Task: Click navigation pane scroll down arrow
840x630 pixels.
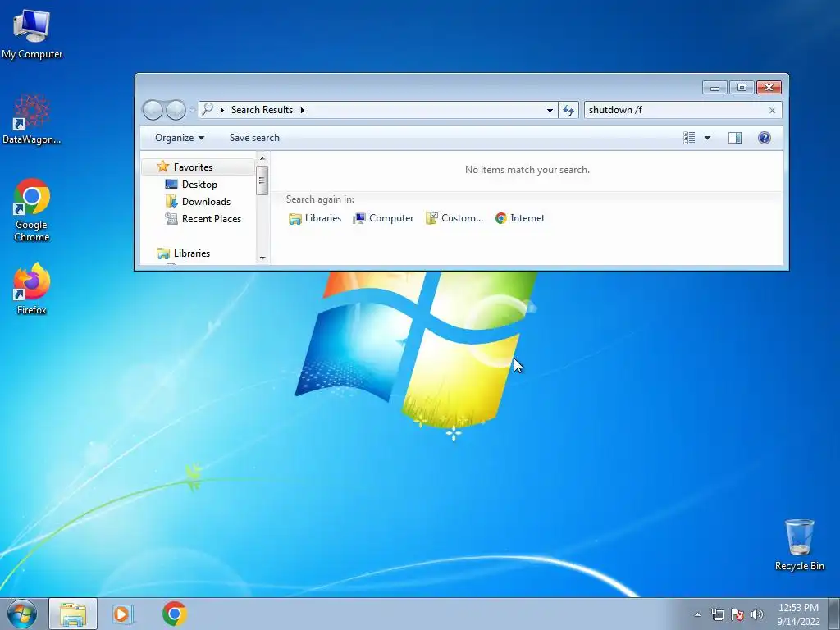Action: tap(262, 258)
